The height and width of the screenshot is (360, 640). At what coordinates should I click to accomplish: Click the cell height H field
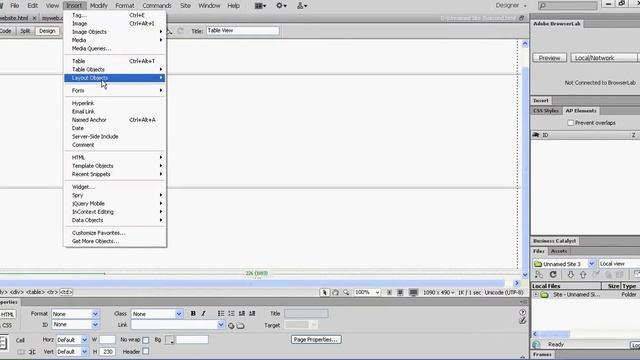point(107,351)
